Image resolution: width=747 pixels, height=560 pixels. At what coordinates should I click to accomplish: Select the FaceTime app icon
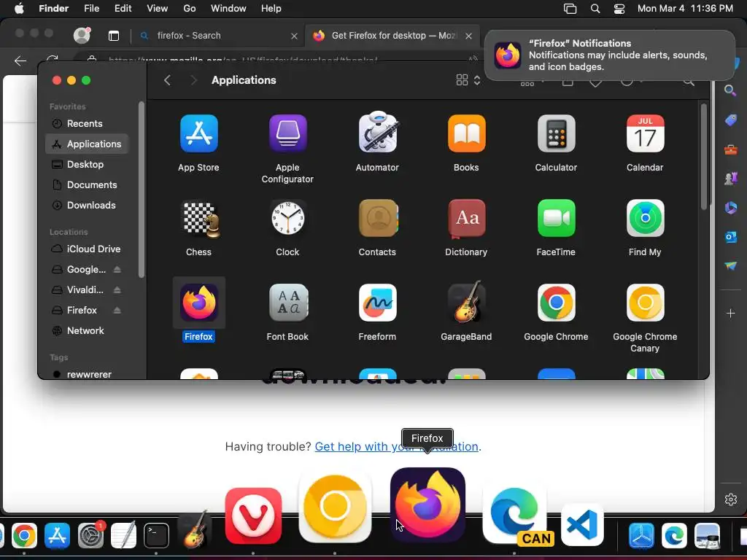coord(556,218)
